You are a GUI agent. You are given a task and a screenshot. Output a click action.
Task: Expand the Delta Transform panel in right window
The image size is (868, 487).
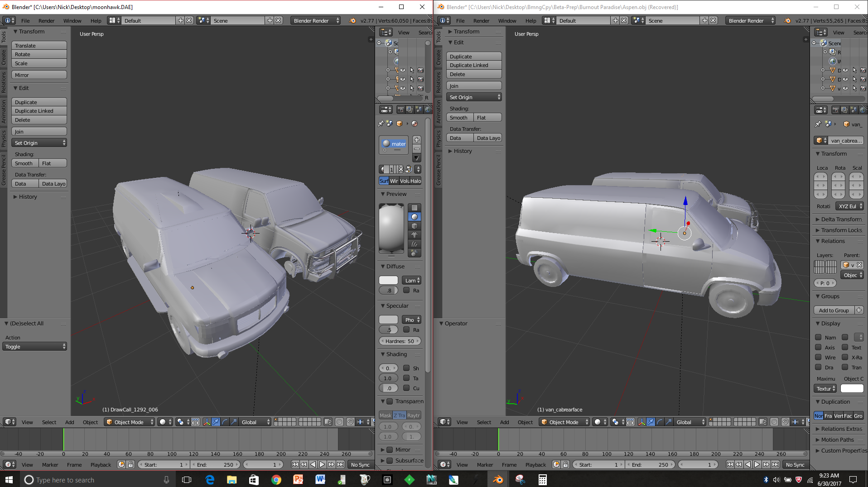[840, 219]
